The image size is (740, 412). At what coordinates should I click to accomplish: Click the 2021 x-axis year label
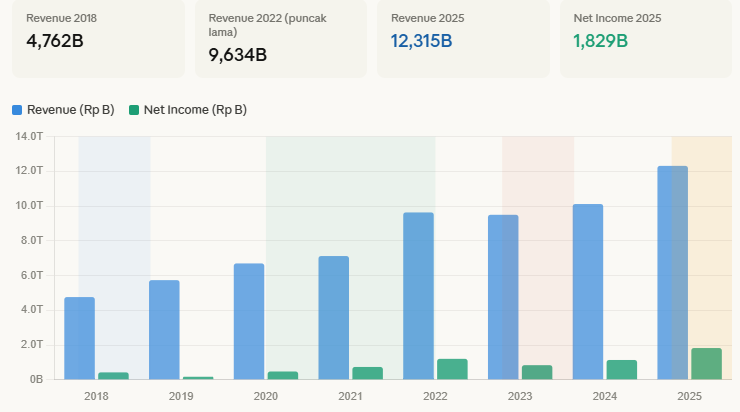pyautogui.click(x=350, y=397)
